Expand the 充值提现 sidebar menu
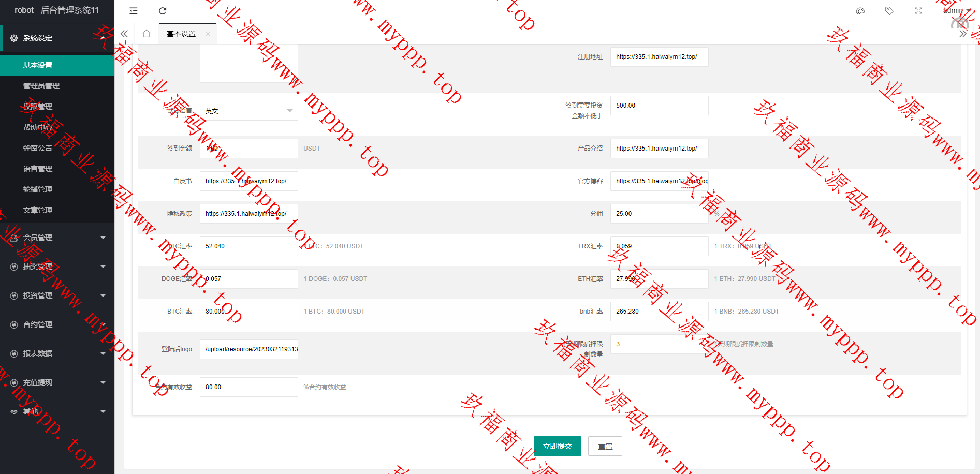The image size is (980, 474). (57, 382)
